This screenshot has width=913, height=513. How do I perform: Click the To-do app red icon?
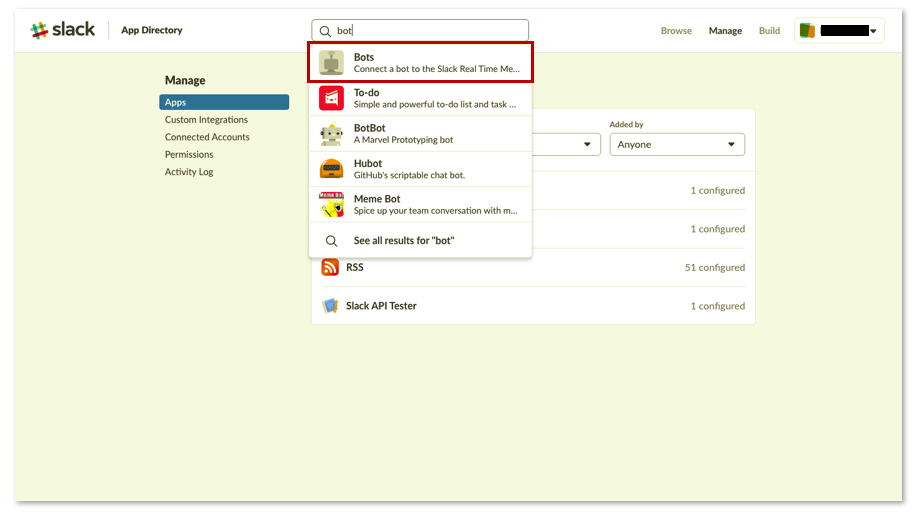tap(331, 98)
